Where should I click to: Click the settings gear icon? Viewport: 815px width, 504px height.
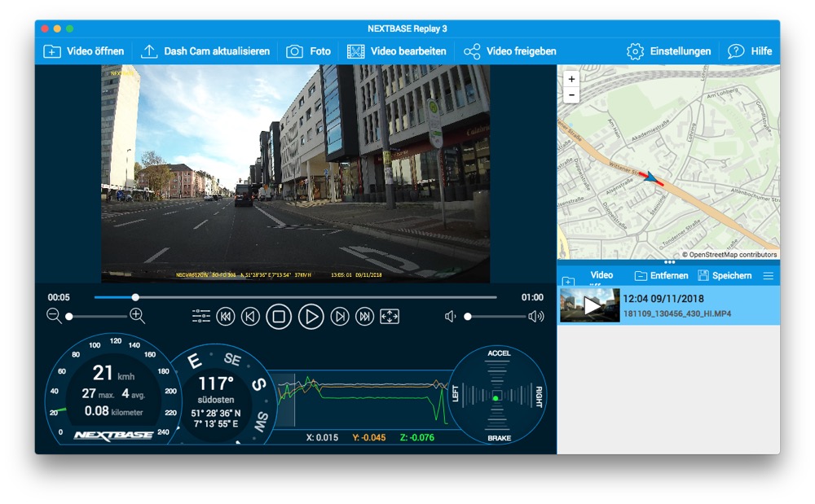[635, 51]
